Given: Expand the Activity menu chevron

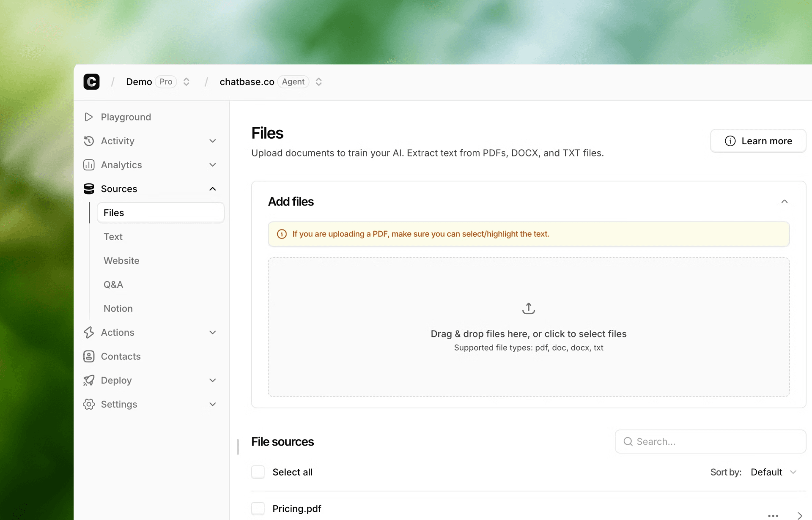Looking at the screenshot, I should click(213, 141).
